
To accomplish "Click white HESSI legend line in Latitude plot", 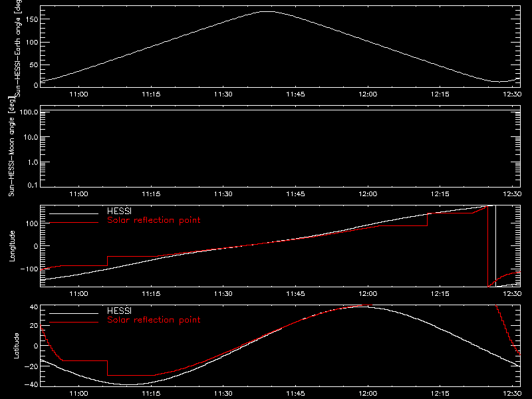I will 74,313.
